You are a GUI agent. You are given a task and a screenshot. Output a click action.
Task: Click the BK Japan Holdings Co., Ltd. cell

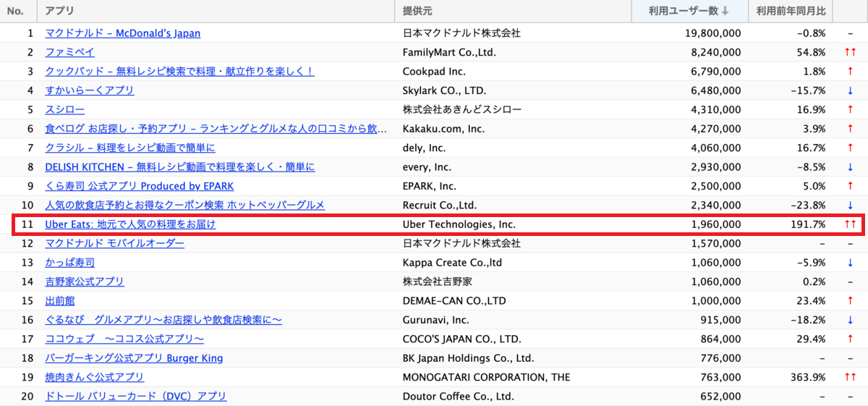click(x=468, y=358)
